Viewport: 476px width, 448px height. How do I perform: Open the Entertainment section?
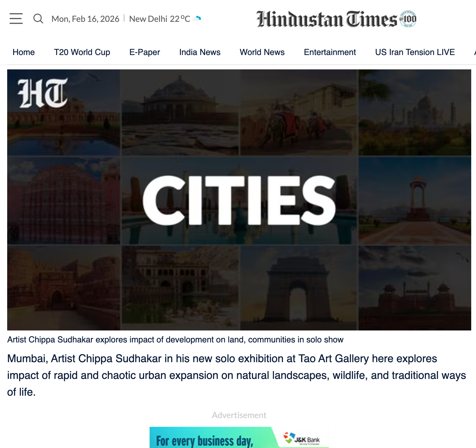point(330,52)
